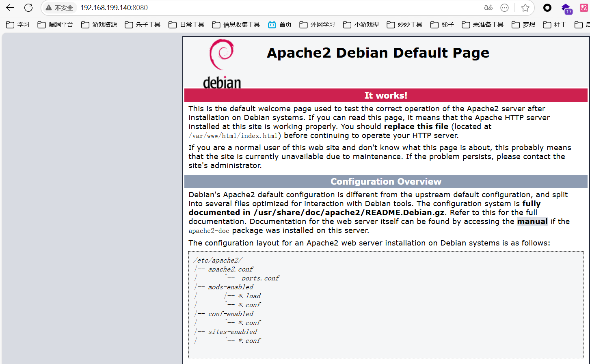Open the 梦想 bookmark folder
The width and height of the screenshot is (590, 364).
(x=523, y=25)
